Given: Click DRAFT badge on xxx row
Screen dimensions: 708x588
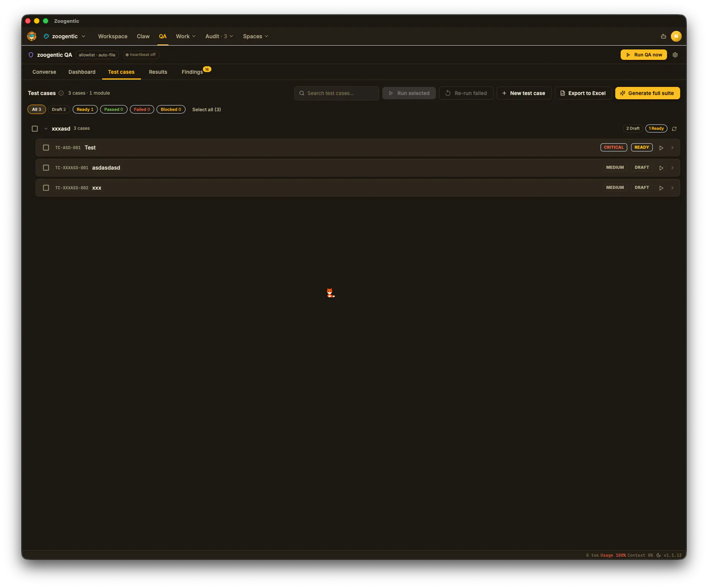Looking at the screenshot, I should [x=642, y=188].
